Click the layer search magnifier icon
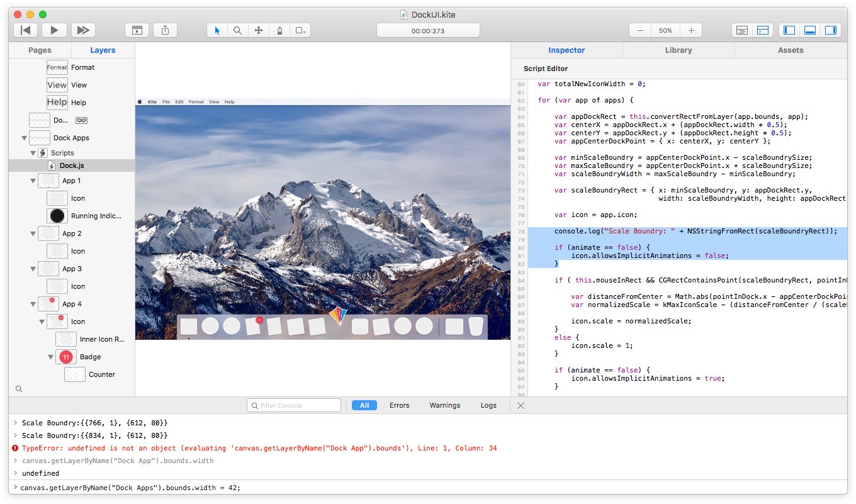This screenshot has height=504, width=856. click(19, 389)
